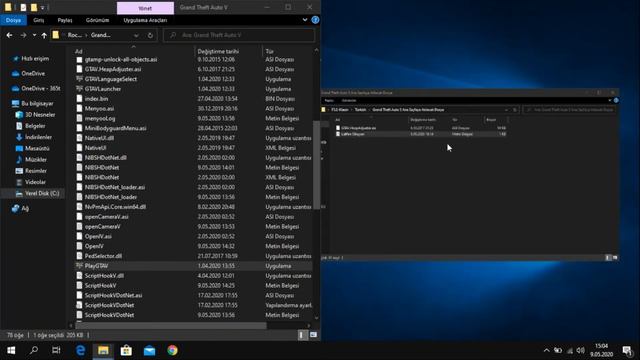
Task: Click the Ağ network icon in the sidebar
Action: tap(16, 208)
